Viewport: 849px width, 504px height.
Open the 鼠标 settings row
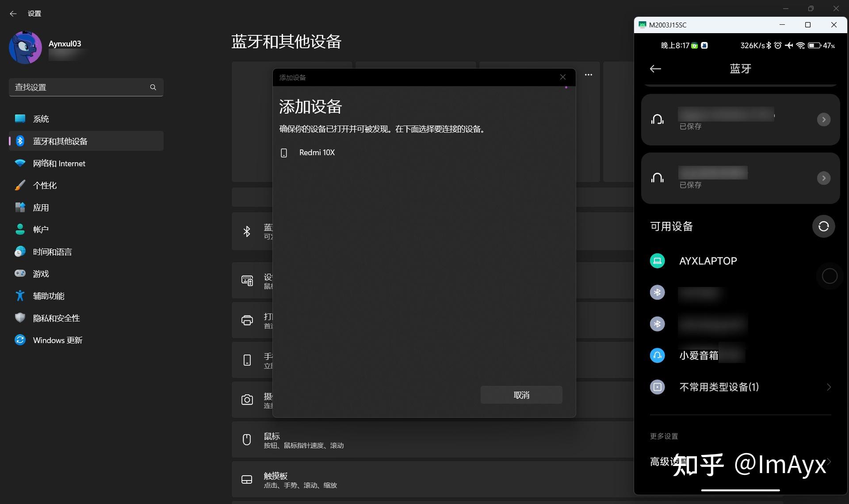tap(432, 439)
